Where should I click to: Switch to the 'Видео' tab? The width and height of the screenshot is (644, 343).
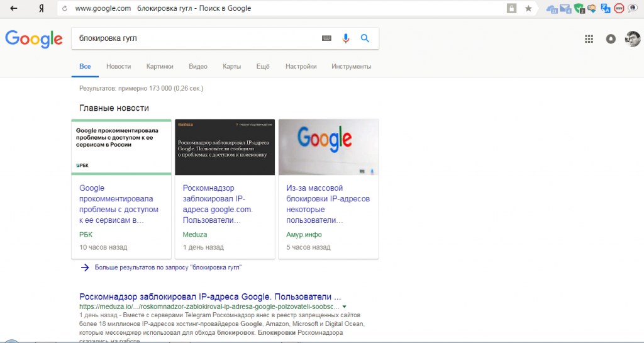(198, 67)
